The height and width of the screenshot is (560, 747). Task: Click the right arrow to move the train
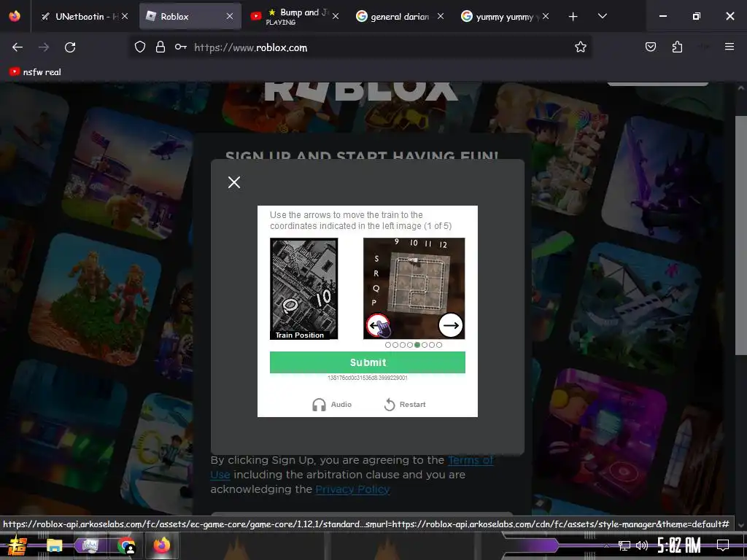(450, 325)
